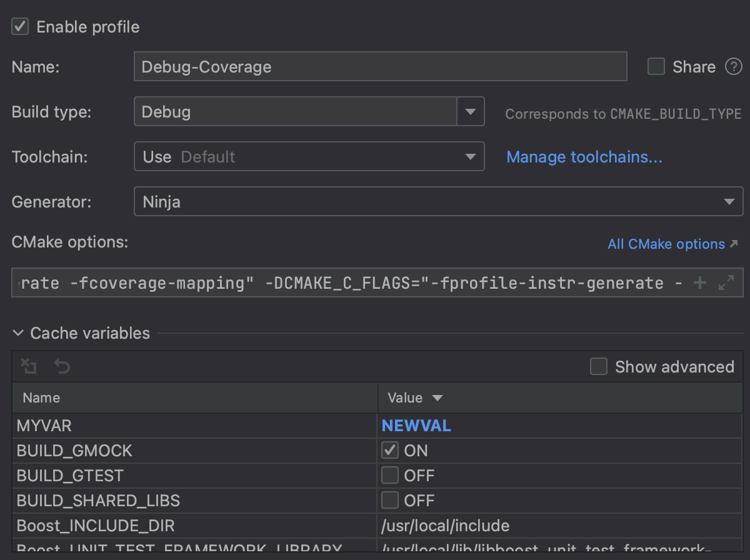The width and height of the screenshot is (750, 560).
Task: Open the Toolchain dropdown
Action: point(471,156)
